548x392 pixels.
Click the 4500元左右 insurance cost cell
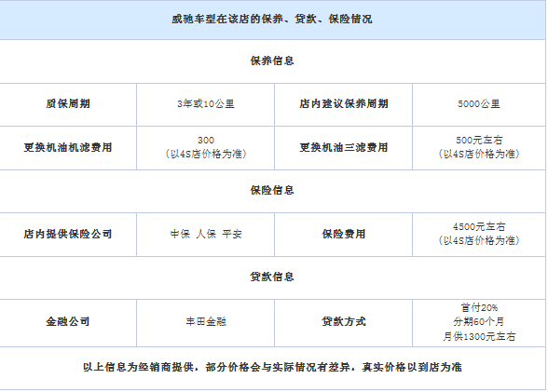point(479,234)
